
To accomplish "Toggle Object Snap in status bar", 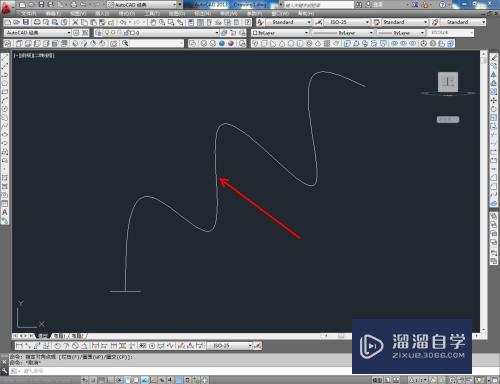I will tap(128, 380).
